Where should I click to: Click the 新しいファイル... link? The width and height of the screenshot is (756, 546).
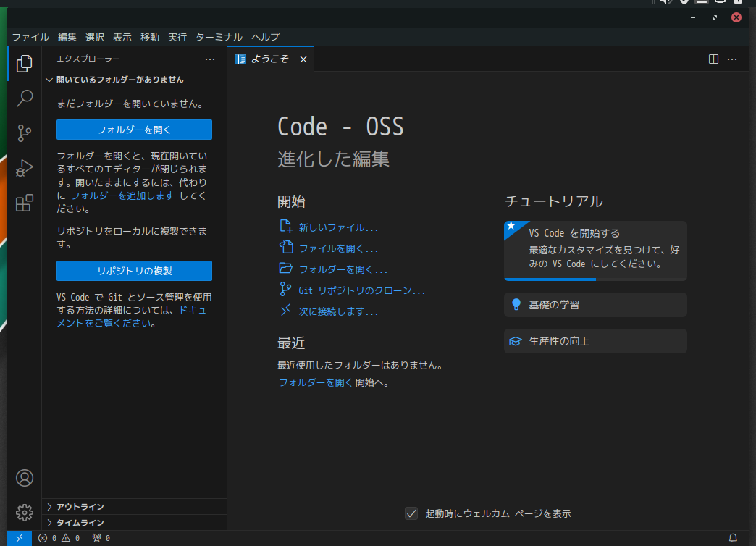[338, 227]
